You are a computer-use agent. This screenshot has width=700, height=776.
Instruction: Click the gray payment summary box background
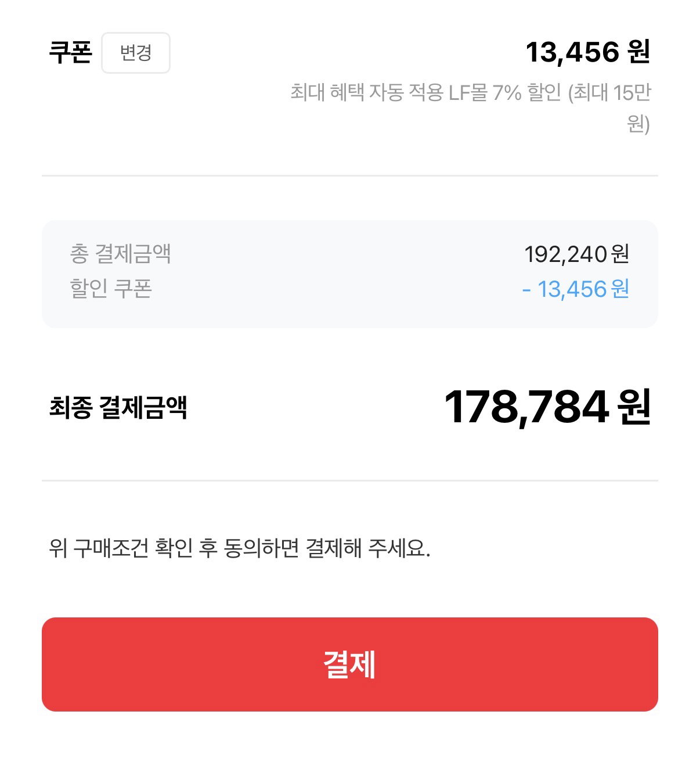[349, 274]
